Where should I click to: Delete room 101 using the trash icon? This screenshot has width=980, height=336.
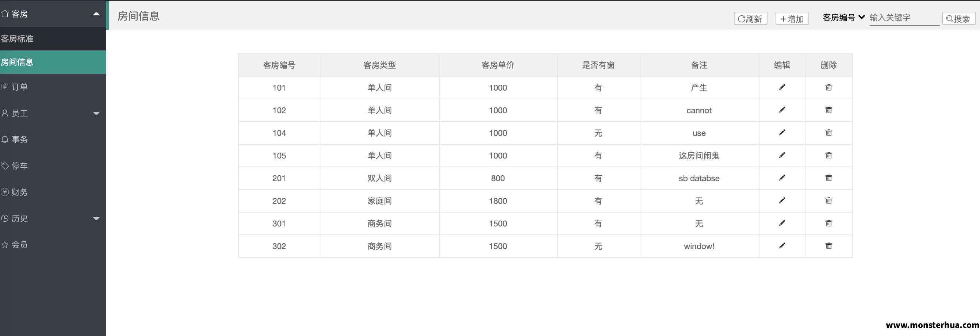tap(828, 88)
